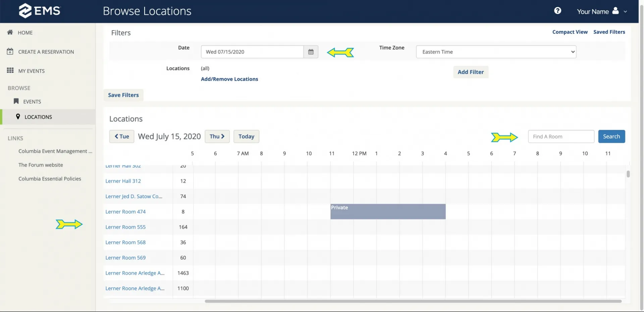Click the Wed July 15, 2020 date heading
This screenshot has width=644, height=312.
coord(169,136)
